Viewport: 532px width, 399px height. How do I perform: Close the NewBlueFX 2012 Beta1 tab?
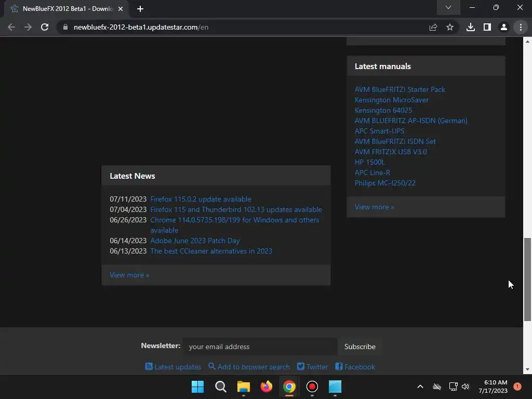coord(121,9)
